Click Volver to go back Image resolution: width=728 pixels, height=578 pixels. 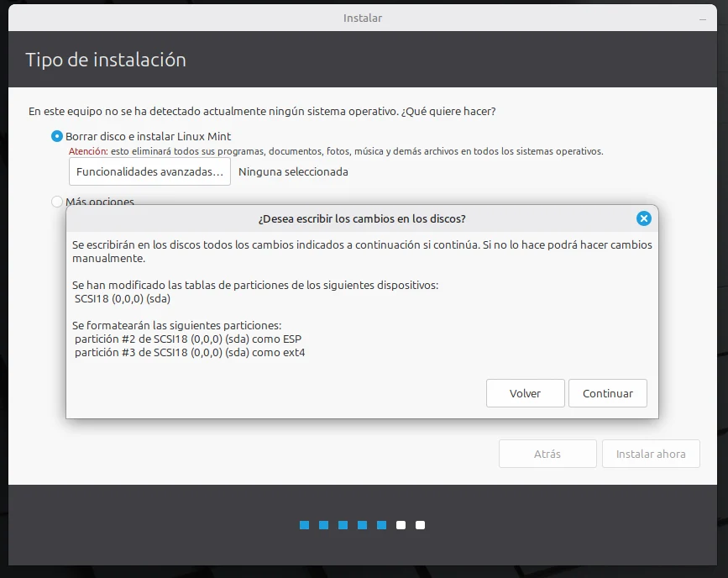coord(525,393)
